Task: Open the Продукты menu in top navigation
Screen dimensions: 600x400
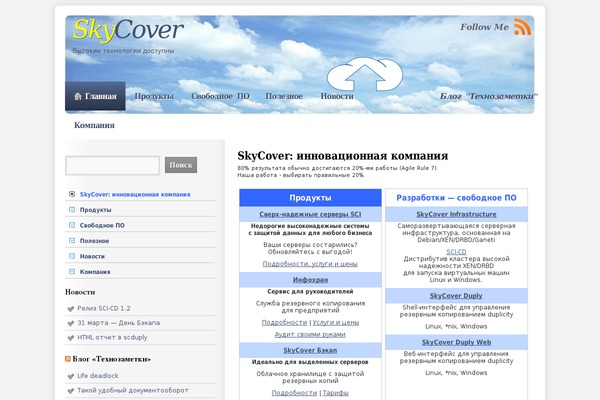Action: (154, 96)
